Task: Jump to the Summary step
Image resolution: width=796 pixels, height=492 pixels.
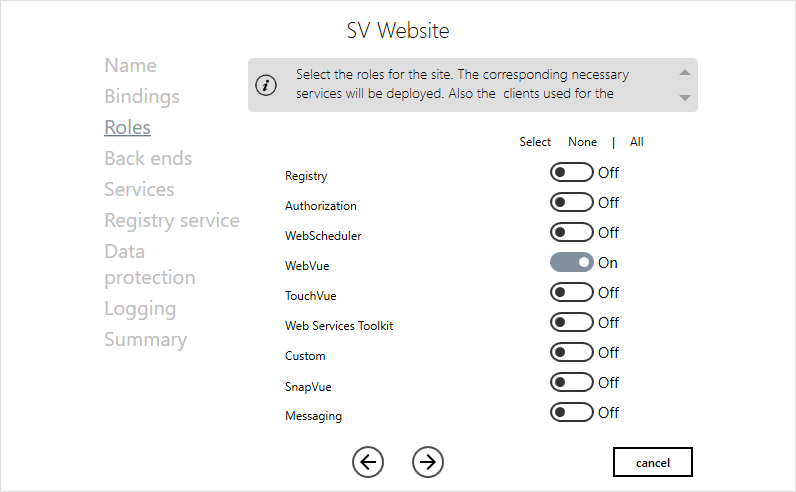Action: coord(145,340)
